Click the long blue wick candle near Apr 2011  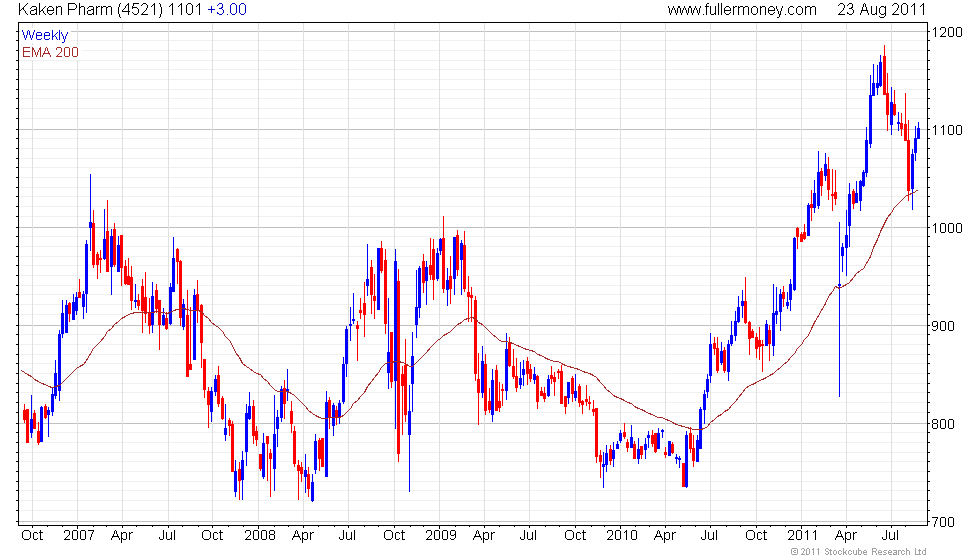click(x=839, y=309)
